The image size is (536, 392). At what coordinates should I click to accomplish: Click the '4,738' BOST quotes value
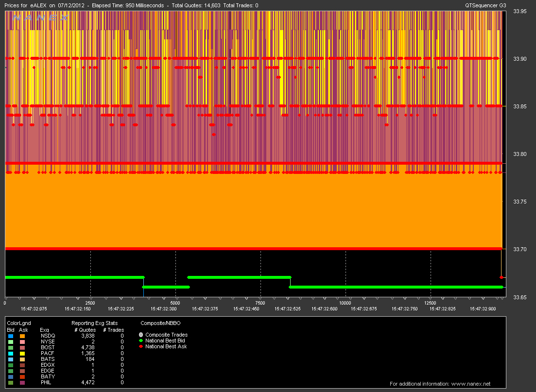coord(88,348)
